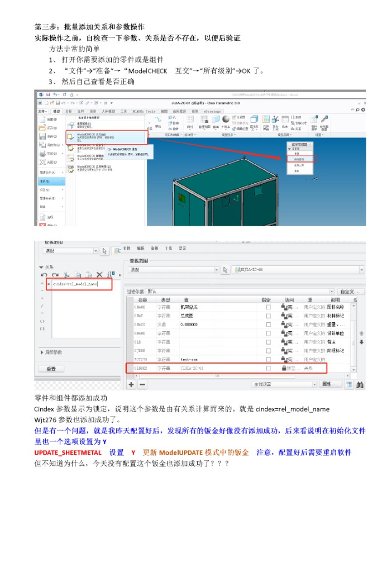Click Print icon in Creo file menu

[42, 154]
